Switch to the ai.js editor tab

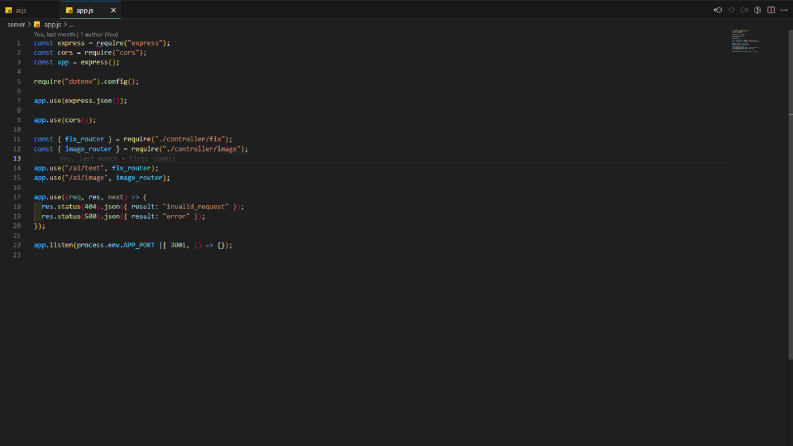29,10
